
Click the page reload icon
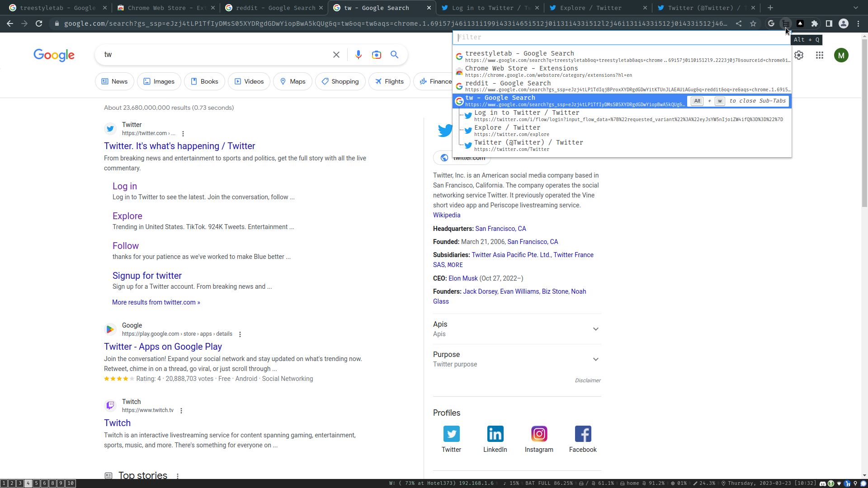click(x=39, y=23)
